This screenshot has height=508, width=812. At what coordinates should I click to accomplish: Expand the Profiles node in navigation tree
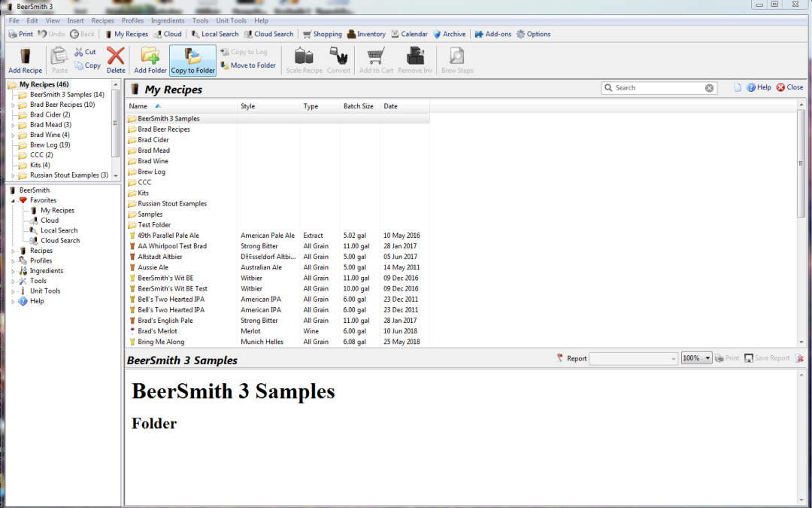pyautogui.click(x=14, y=260)
